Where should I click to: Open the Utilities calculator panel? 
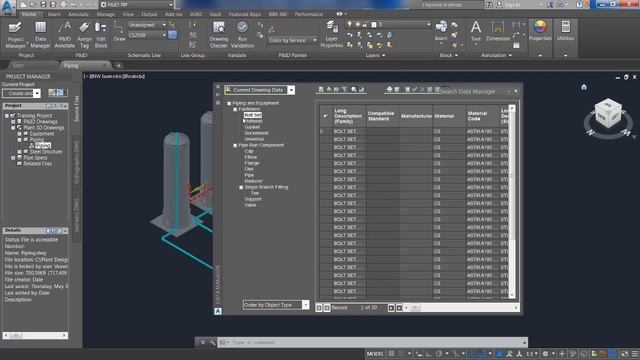565,31
